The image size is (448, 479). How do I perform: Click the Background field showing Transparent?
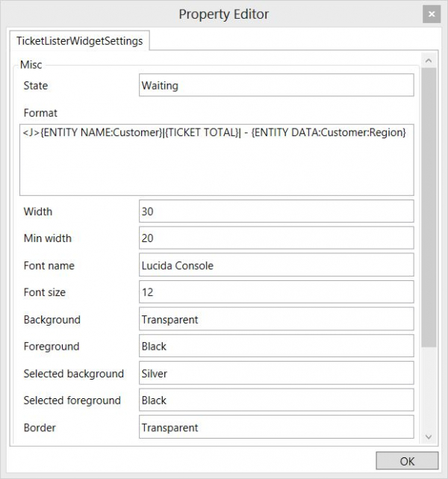276,319
